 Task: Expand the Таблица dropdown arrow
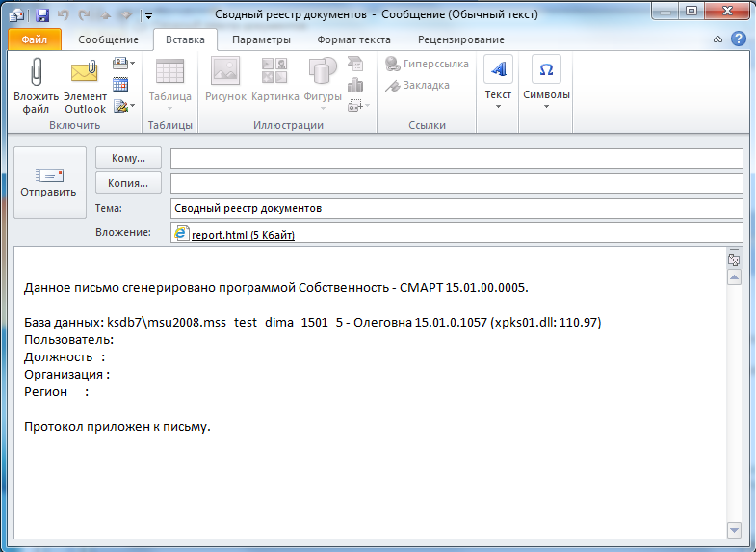(x=169, y=108)
